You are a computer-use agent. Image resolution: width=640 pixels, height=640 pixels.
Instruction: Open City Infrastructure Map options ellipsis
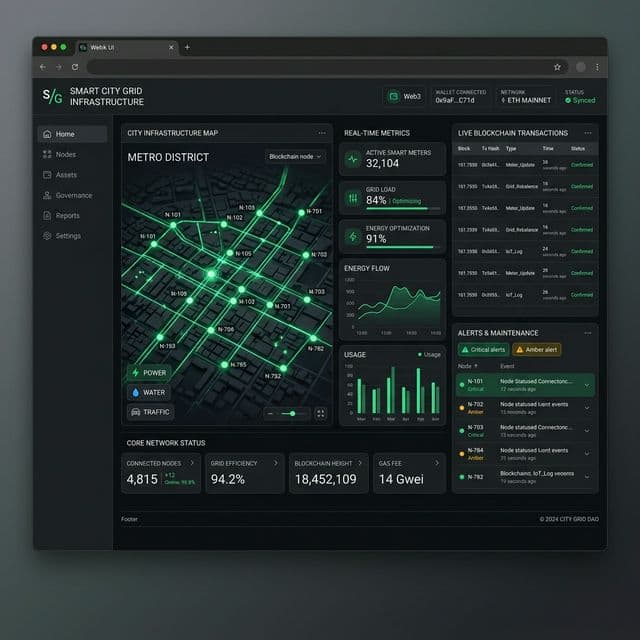click(322, 133)
